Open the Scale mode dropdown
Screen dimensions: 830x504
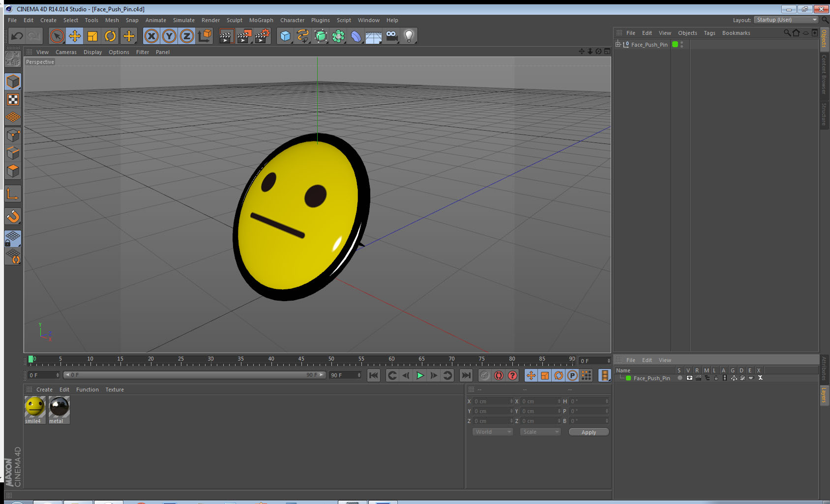[x=540, y=432]
